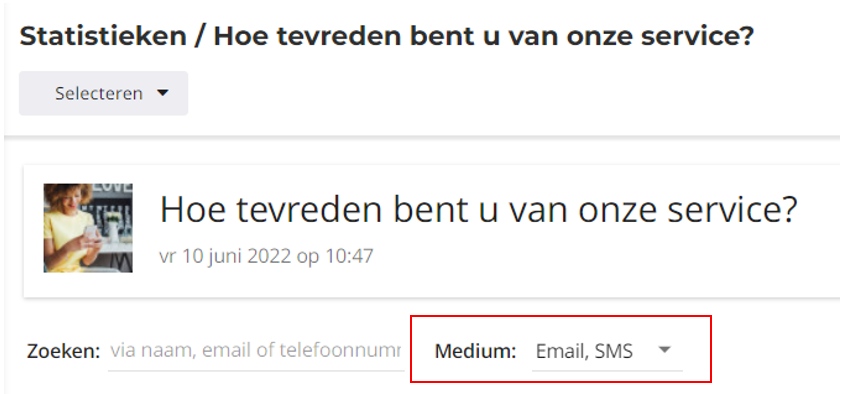Click the slash separator after Statistieken
Viewport: 852px width, 394px height.
pyautogui.click(x=200, y=37)
